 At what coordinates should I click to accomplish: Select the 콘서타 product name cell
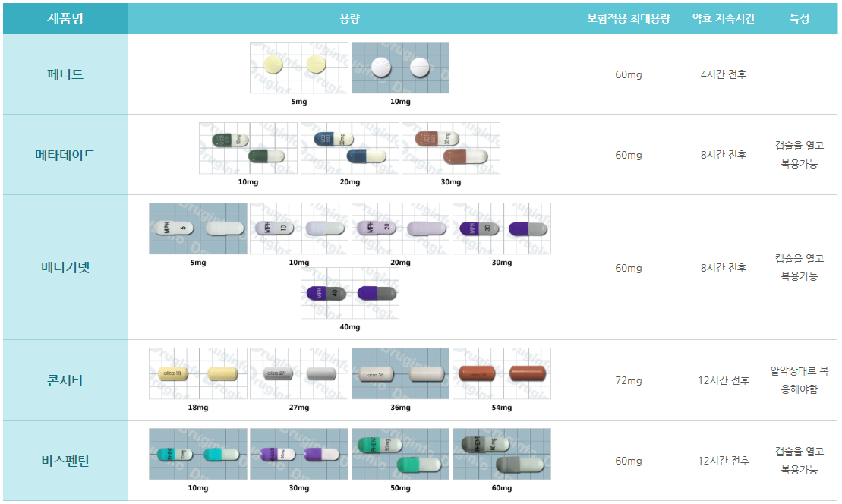click(x=65, y=380)
